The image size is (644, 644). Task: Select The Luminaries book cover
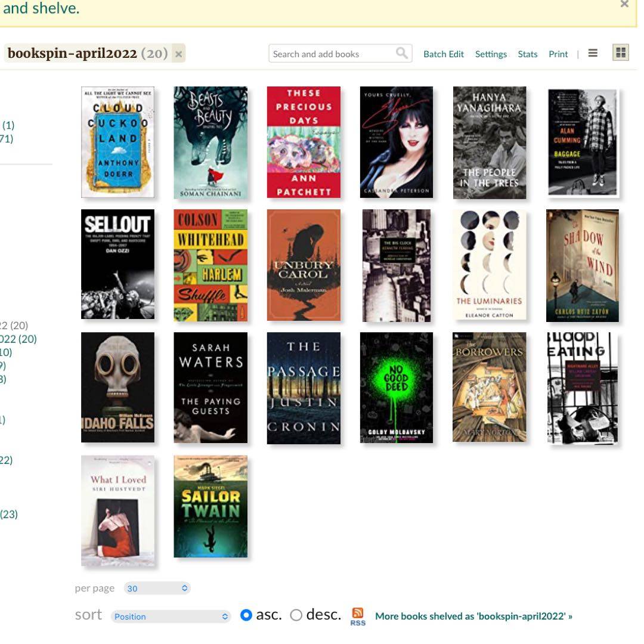490,265
